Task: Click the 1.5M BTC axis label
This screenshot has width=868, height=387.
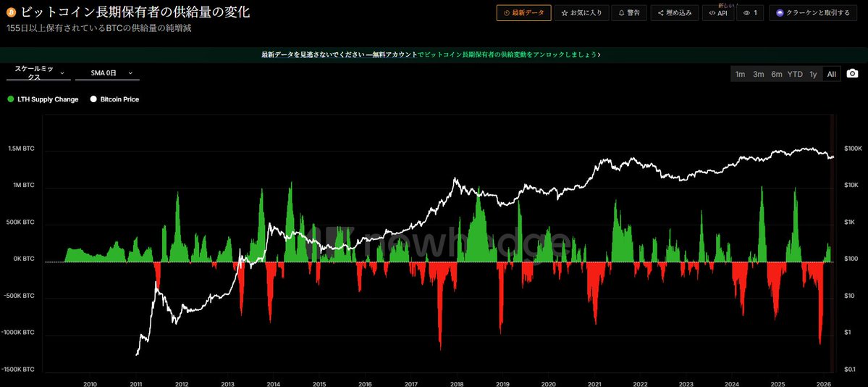Action: point(21,149)
